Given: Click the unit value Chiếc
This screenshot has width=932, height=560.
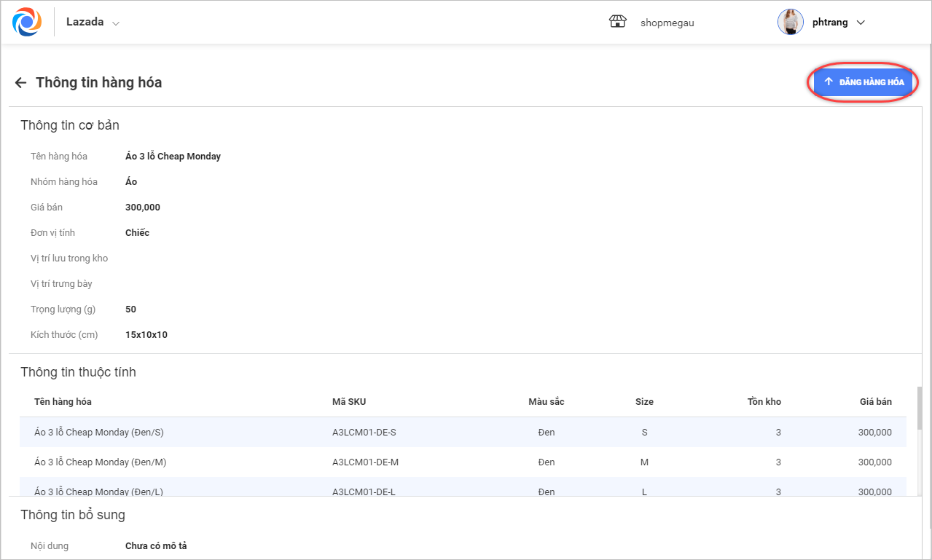Looking at the screenshot, I should [138, 233].
